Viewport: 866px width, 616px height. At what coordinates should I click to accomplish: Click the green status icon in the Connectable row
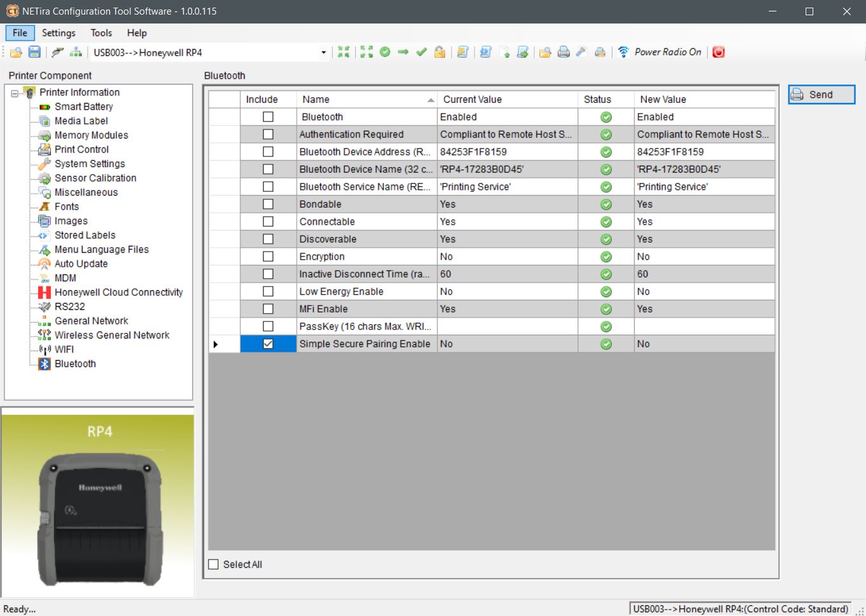click(606, 222)
